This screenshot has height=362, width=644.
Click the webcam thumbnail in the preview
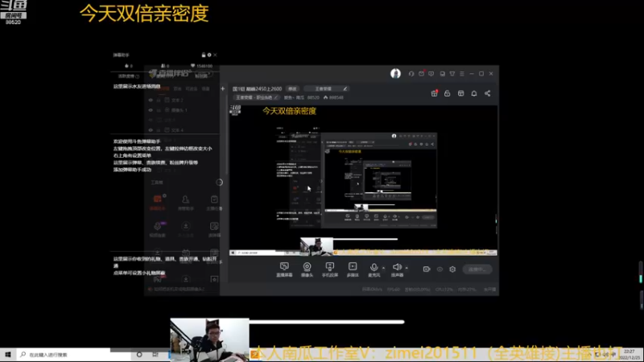coord(316,247)
